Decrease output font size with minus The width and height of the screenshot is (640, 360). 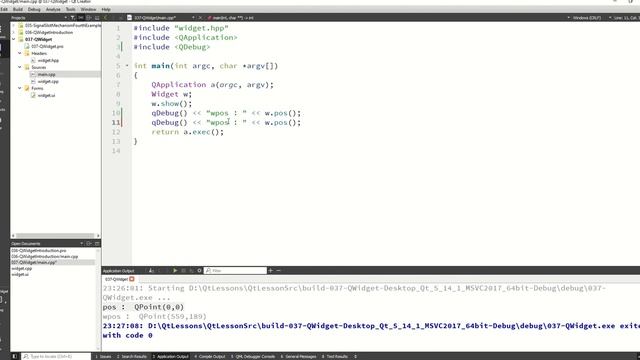pyautogui.click(x=278, y=271)
